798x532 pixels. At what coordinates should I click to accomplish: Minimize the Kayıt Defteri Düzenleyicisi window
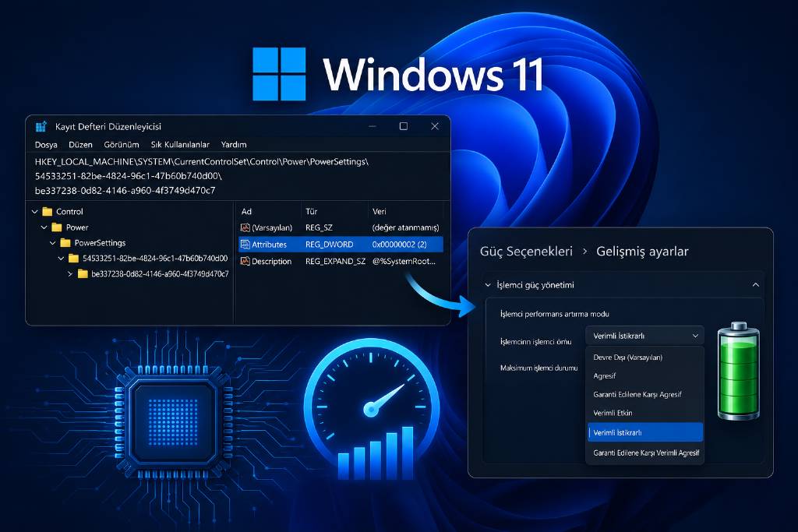coord(373,126)
